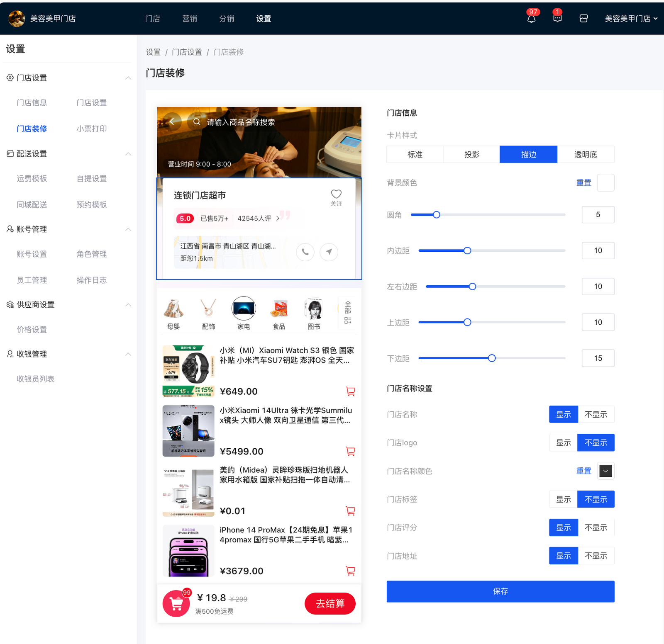Viewport: 664px width, 644px height.
Task: Switch to the 营销 top menu
Action: tap(190, 19)
